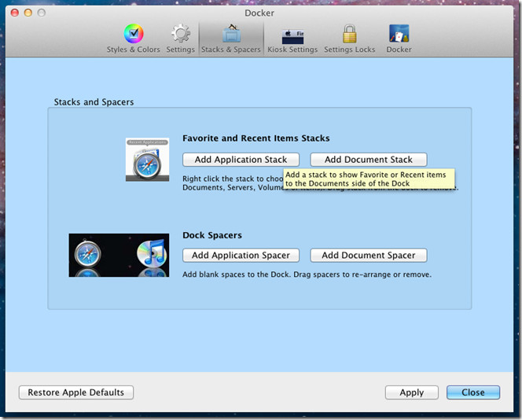Open the Settings gear icon in toolbar

pos(181,33)
